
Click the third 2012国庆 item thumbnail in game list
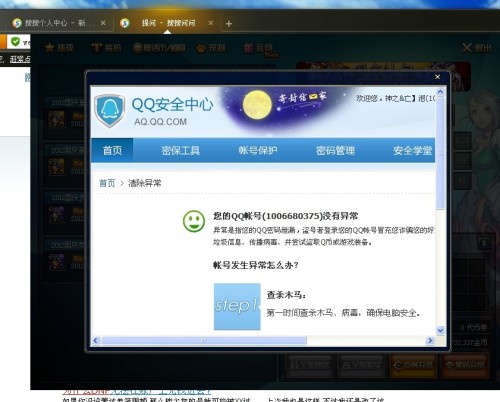[x=57, y=214]
